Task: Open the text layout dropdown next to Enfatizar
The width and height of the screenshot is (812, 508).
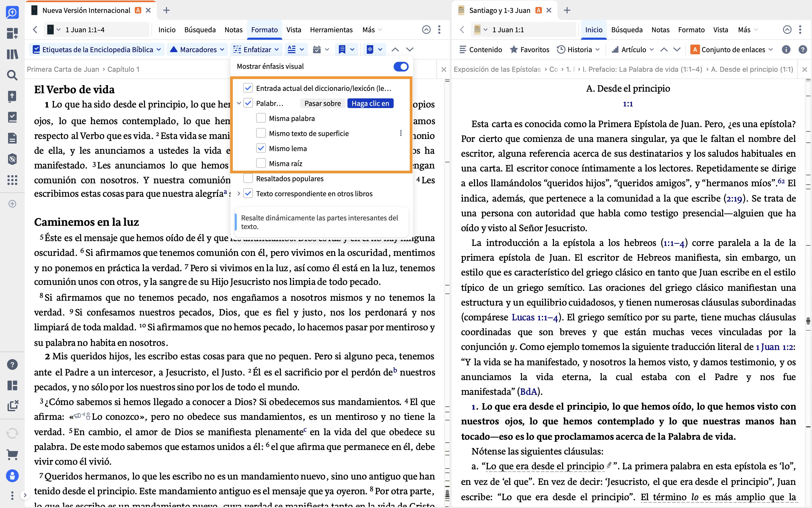Action: click(296, 49)
